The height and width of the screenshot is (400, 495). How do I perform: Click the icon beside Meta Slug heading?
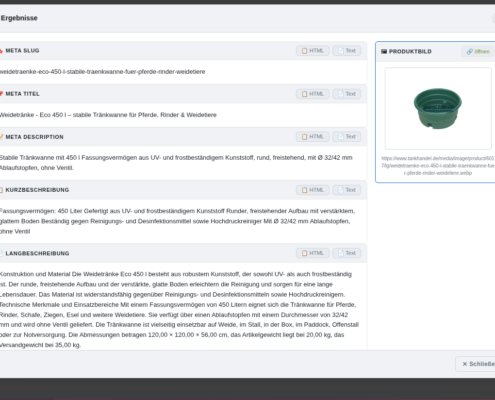coord(1,51)
